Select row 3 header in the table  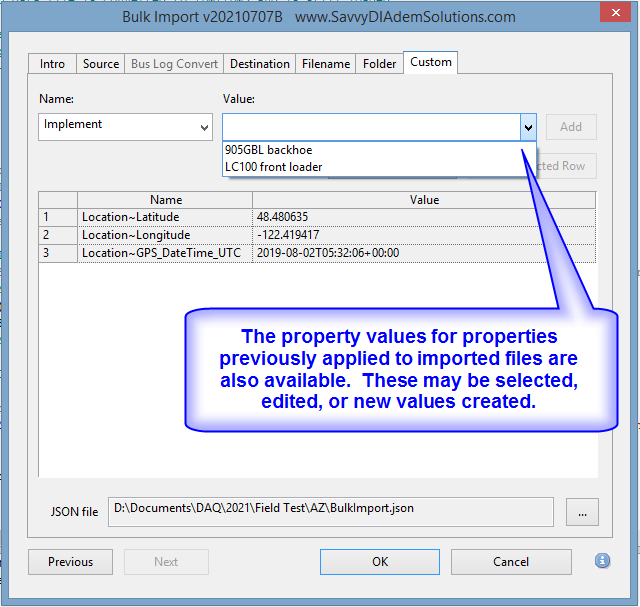57,253
